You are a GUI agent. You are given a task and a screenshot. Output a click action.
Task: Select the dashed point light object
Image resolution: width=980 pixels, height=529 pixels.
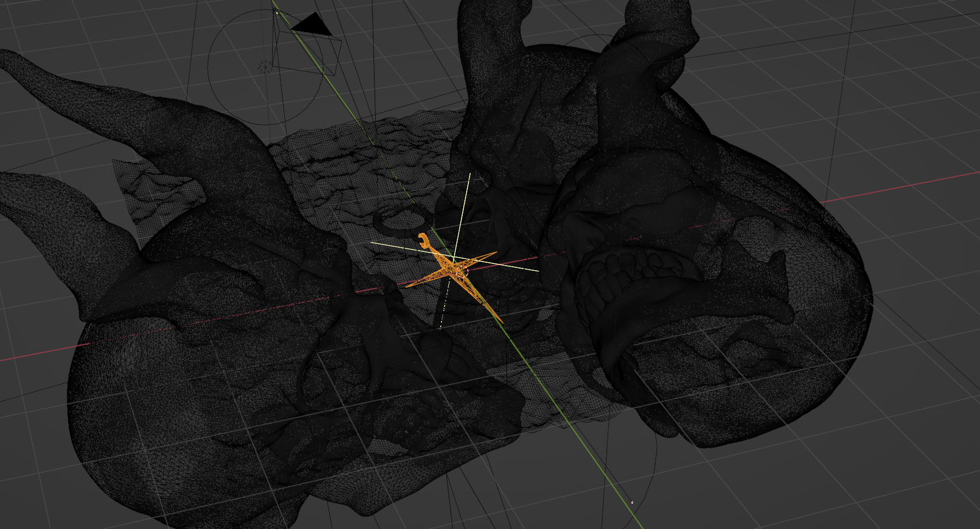(265, 67)
